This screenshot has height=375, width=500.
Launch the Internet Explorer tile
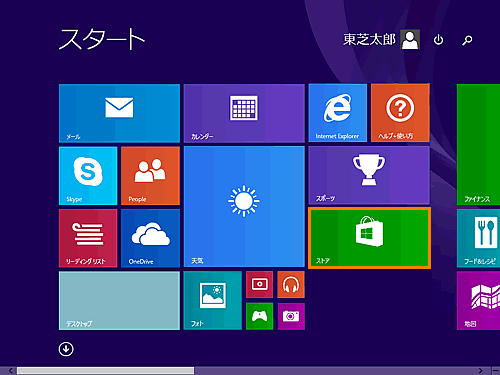(338, 113)
